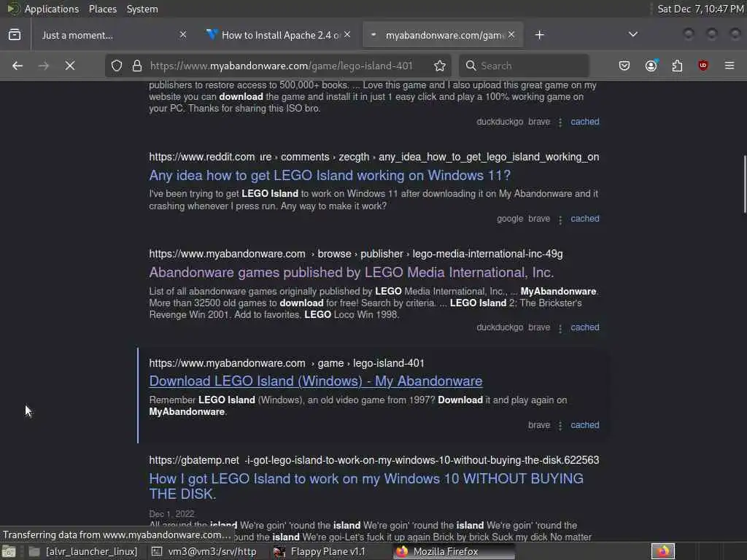The height and width of the screenshot is (560, 747).
Task: Open cached link for lego-island-401 result
Action: [584, 425]
